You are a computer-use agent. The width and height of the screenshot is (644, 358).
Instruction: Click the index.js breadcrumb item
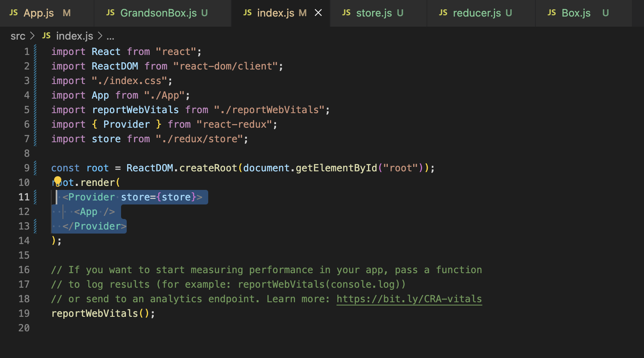click(x=75, y=36)
